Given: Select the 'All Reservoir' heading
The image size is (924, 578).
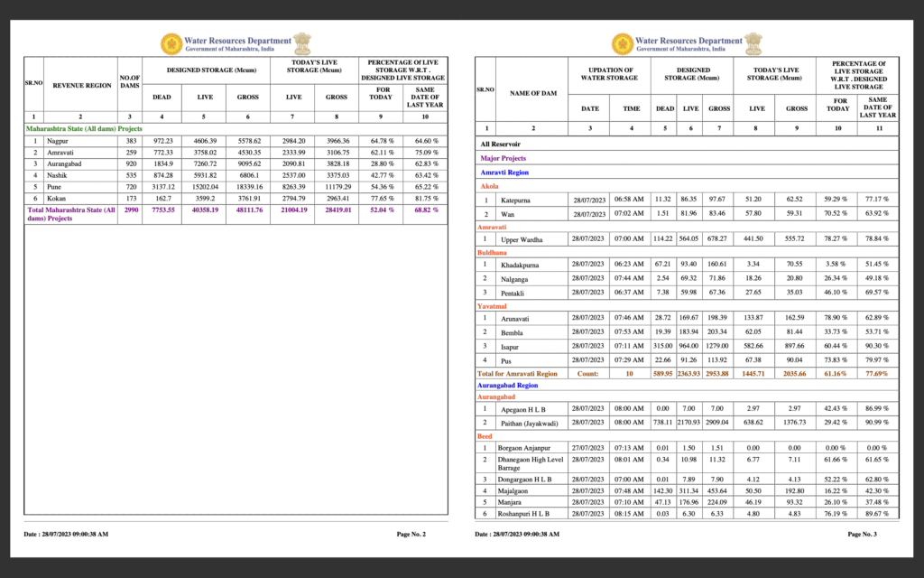Looking at the screenshot, I should click(x=500, y=144).
